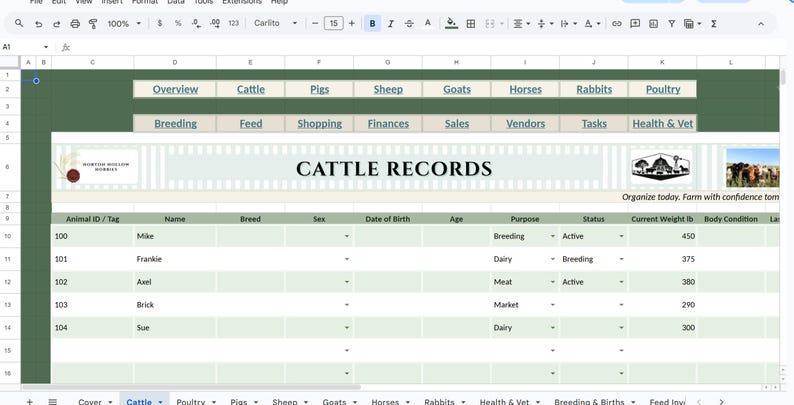Screen dimensions: 794x405
Task: Follow the Health & Vet navigation link
Action: (662, 124)
